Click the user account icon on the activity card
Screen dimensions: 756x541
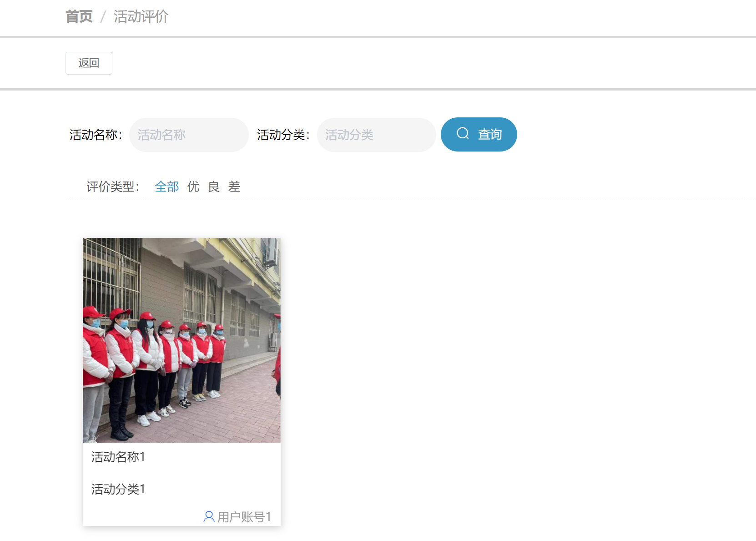pos(208,516)
